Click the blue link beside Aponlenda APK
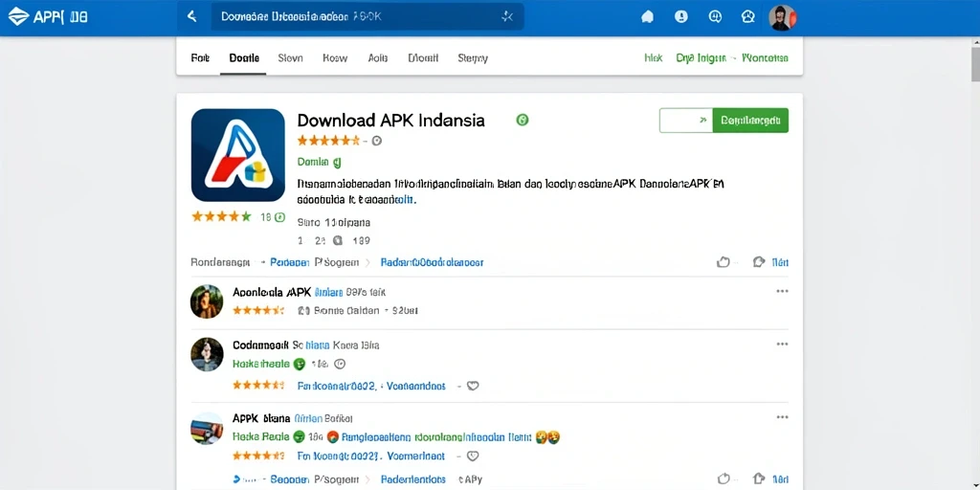This screenshot has width=980, height=490. tap(329, 292)
